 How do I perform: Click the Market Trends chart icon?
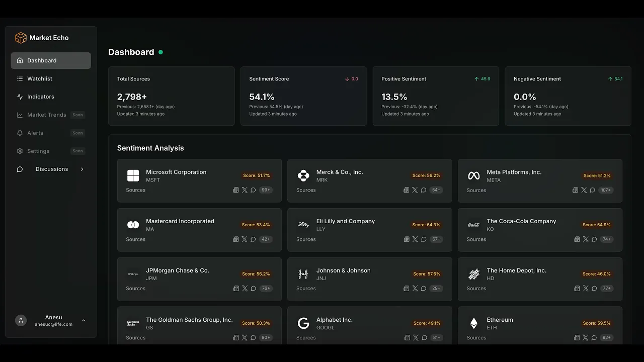coord(20,115)
